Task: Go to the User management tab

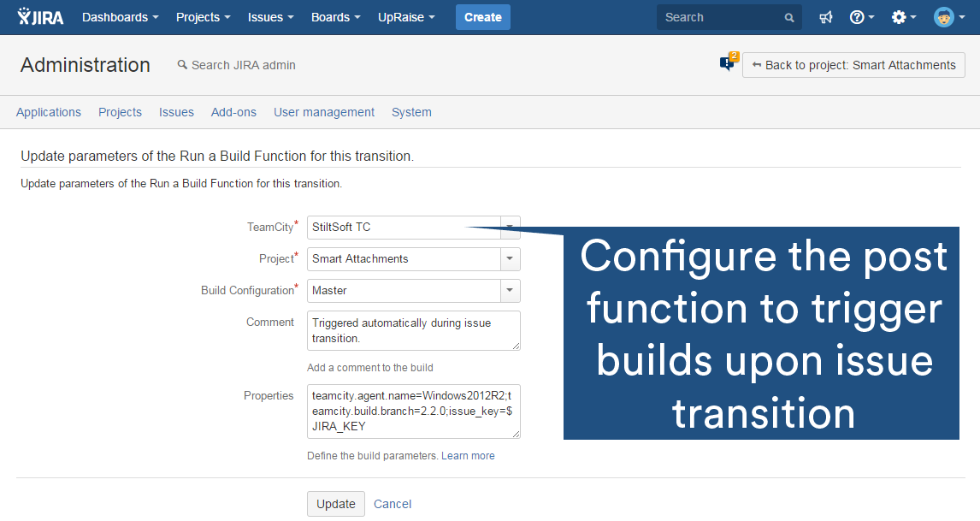Action: click(324, 112)
